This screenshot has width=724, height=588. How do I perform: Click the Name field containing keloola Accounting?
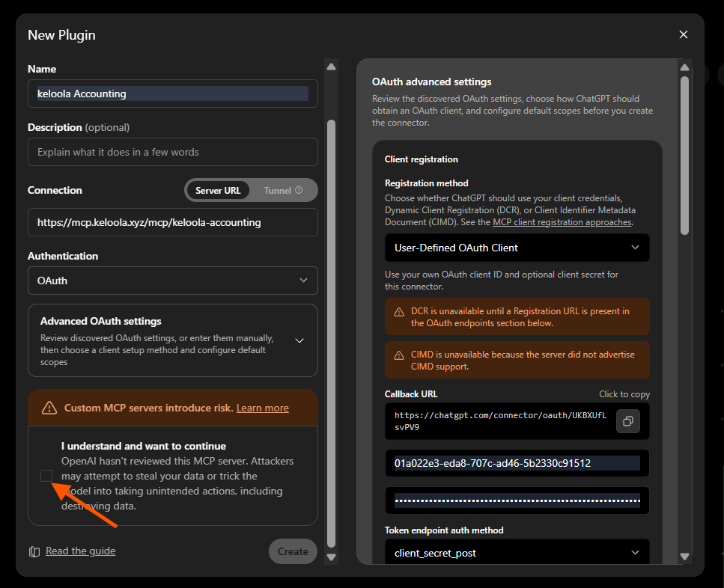point(173,94)
